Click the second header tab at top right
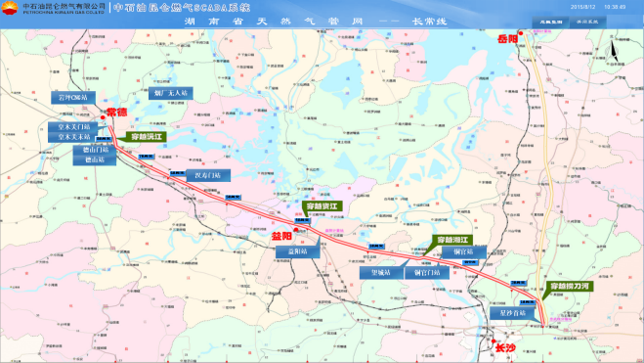Image resolution: width=644 pixels, height=363 pixels. [587, 22]
